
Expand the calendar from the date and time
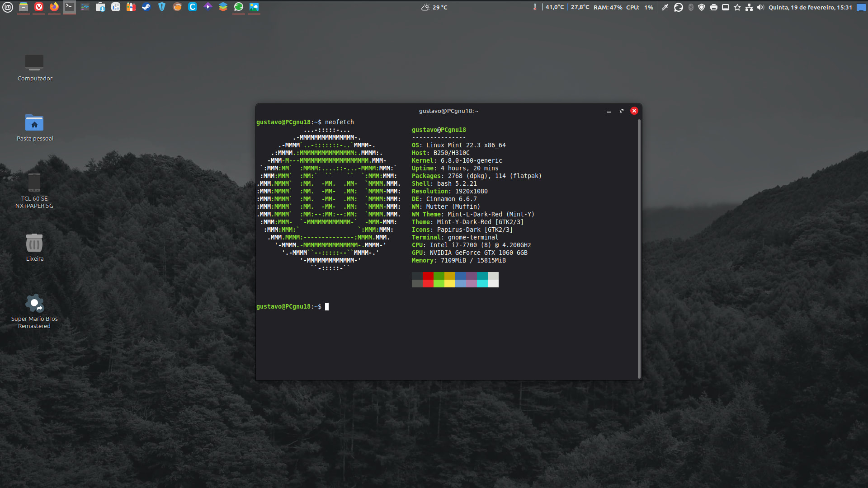[x=810, y=7]
